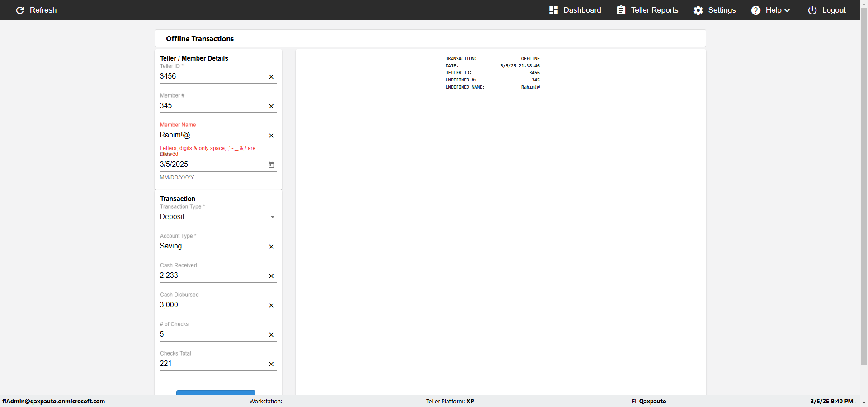Focus the Member # input field

click(x=212, y=106)
